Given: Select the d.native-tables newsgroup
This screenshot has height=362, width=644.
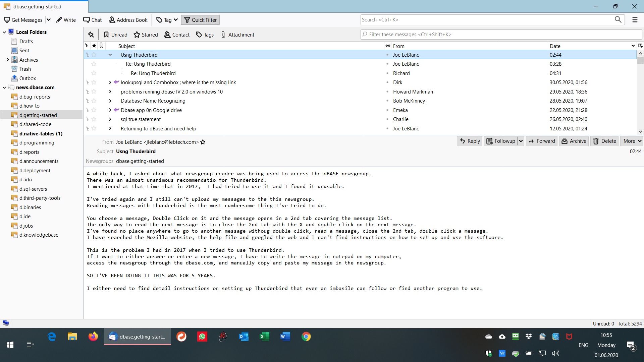Looking at the screenshot, I should (x=41, y=133).
